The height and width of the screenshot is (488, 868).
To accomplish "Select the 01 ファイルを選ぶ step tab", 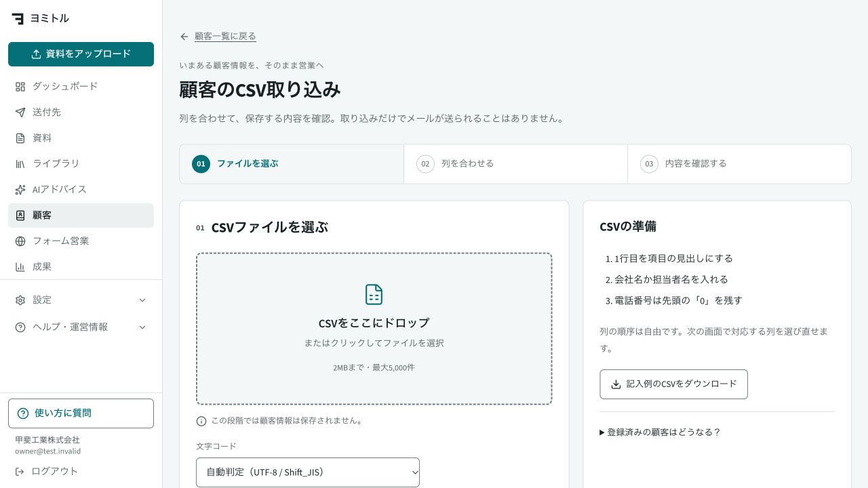I will tap(292, 164).
